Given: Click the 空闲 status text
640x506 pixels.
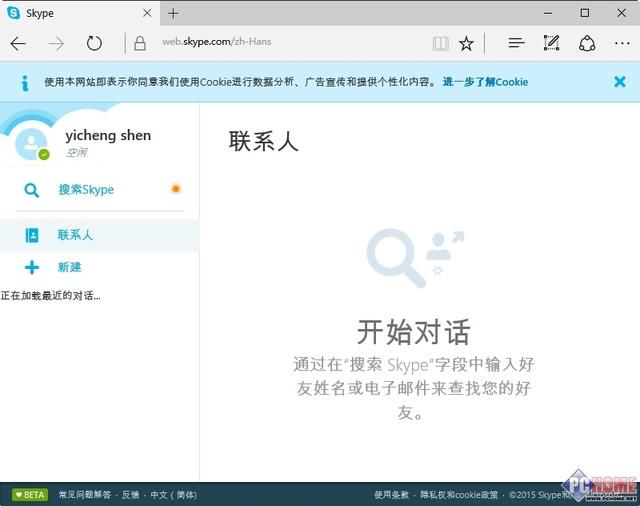Looking at the screenshot, I should [x=76, y=153].
